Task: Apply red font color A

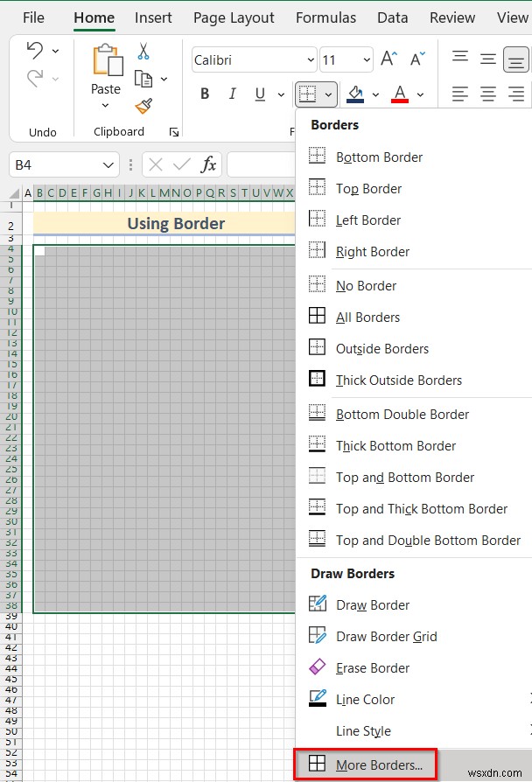Action: [400, 94]
